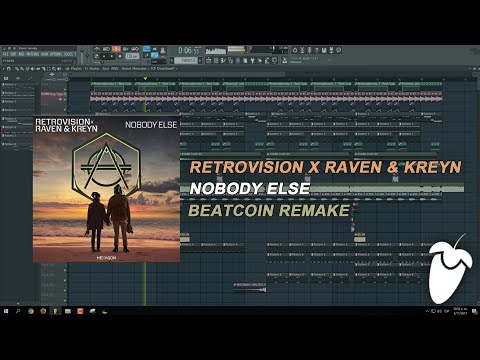Open the Piano roll shortcut icon
The image size is (480, 360).
click(x=223, y=60)
